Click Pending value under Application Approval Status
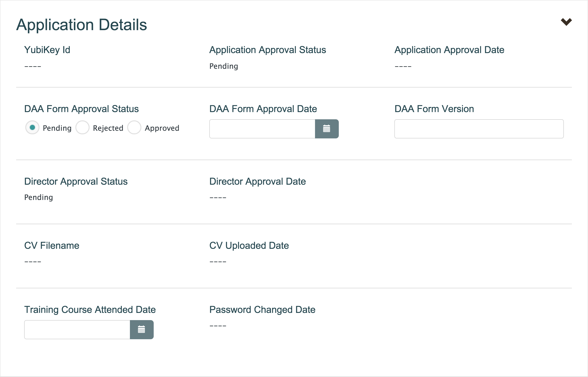The height and width of the screenshot is (377, 588). pos(224,66)
